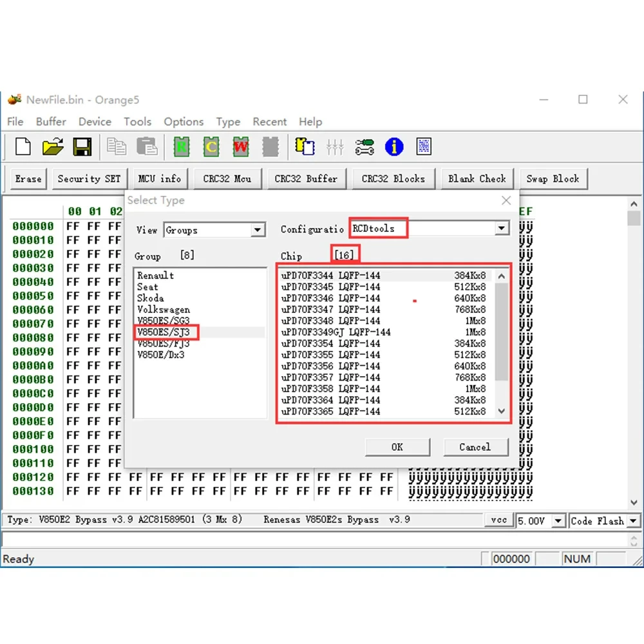This screenshot has height=644, width=644.
Task: Select chip uPD70F3347 LQFP-144
Action: tap(384, 309)
